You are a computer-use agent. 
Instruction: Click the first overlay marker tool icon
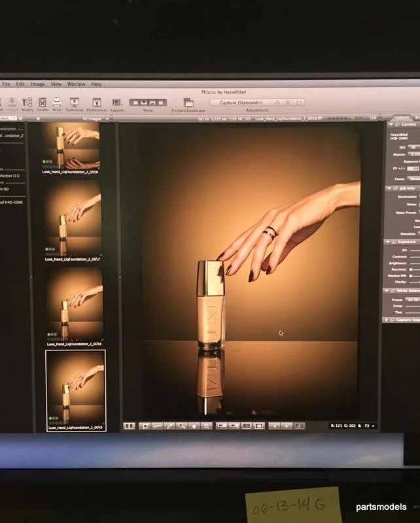(x=222, y=426)
